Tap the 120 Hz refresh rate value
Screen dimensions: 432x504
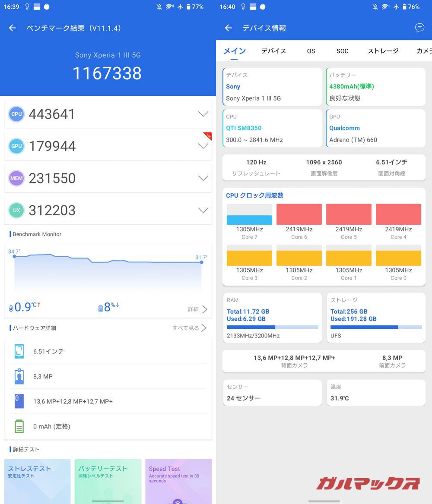256,162
